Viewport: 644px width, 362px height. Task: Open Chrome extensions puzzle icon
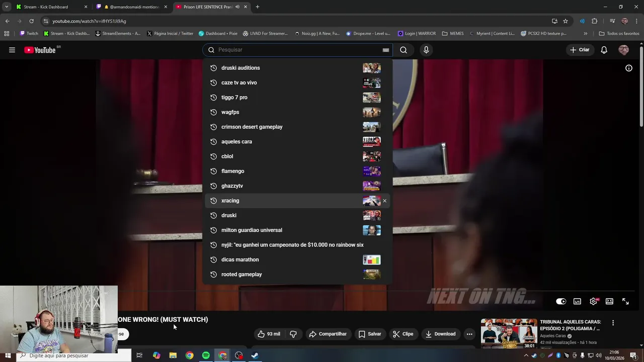pyautogui.click(x=594, y=21)
